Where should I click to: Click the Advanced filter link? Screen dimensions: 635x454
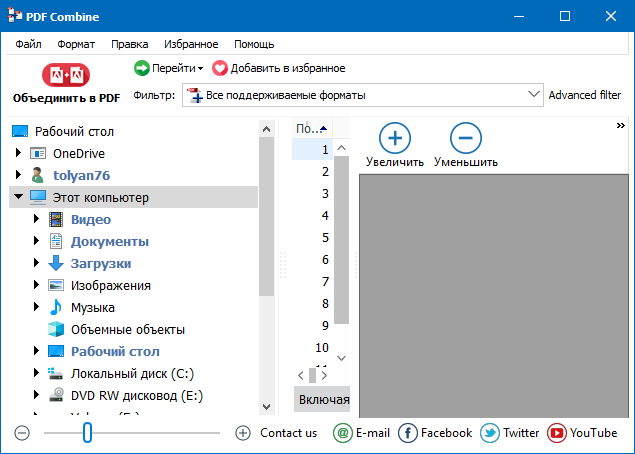(584, 95)
